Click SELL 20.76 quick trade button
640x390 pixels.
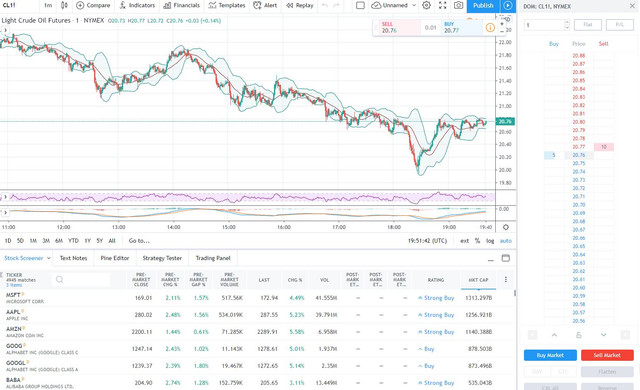coord(399,28)
